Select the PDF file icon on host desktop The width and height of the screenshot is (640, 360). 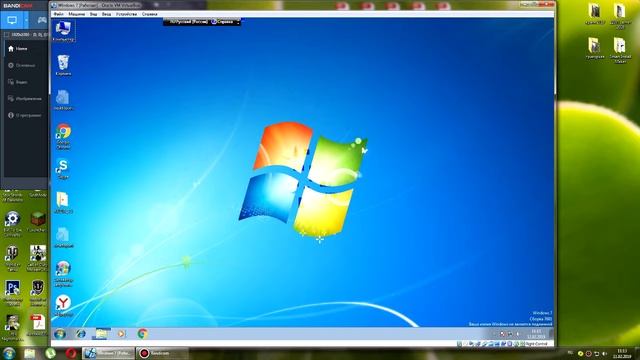click(x=38, y=325)
